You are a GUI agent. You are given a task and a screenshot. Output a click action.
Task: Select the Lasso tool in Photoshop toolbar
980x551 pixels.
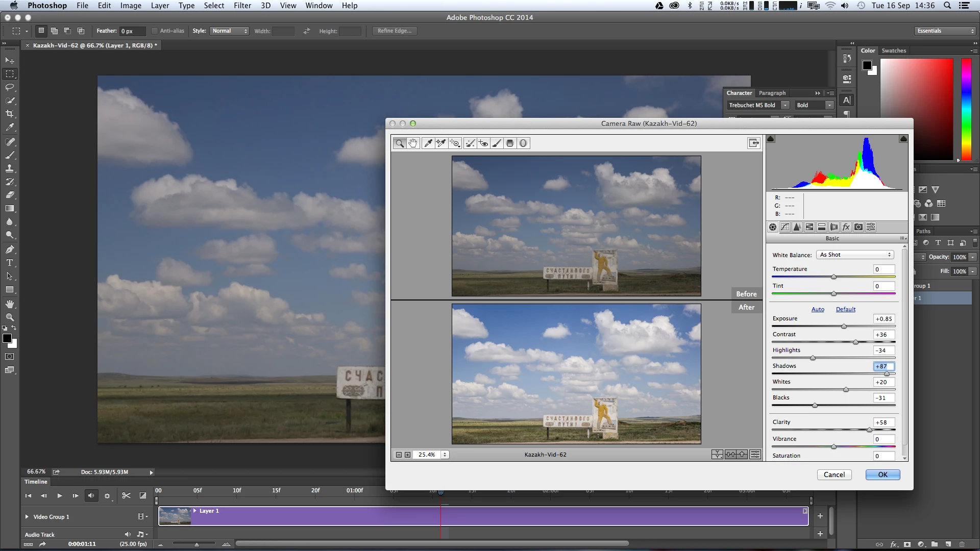pyautogui.click(x=10, y=87)
